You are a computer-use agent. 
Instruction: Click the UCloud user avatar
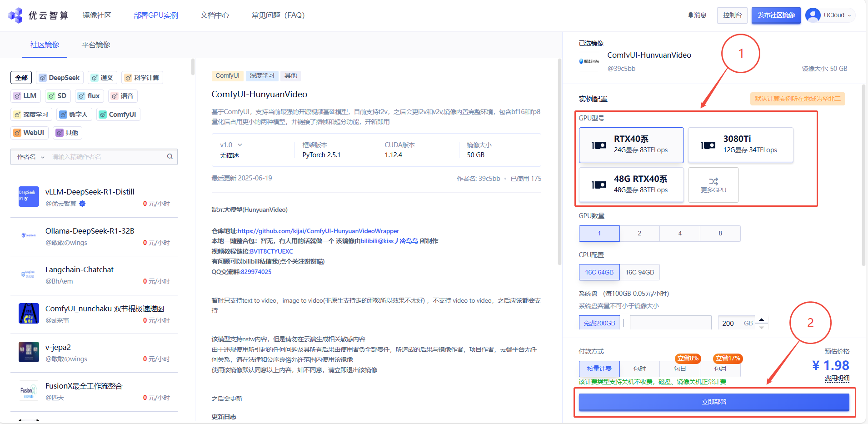coord(813,15)
